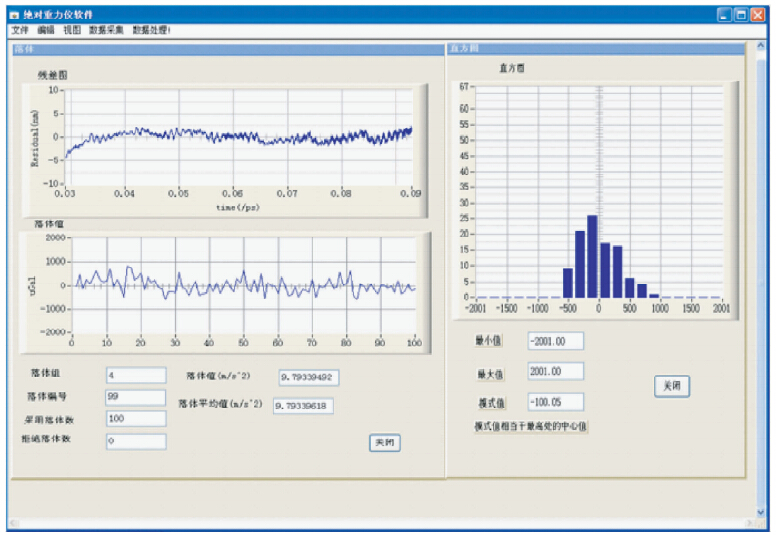Click the application icon in title bar
This screenshot has height=535, width=776.
point(14,15)
